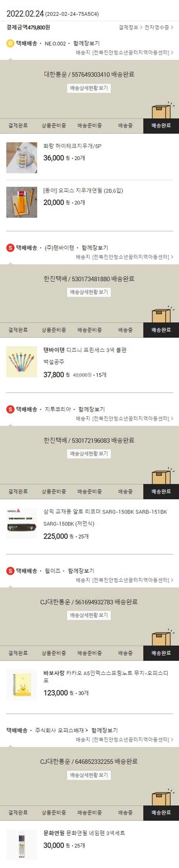179x868 pixels.
Task: Click the red S badge beside 웰이즈
Action: (11, 571)
